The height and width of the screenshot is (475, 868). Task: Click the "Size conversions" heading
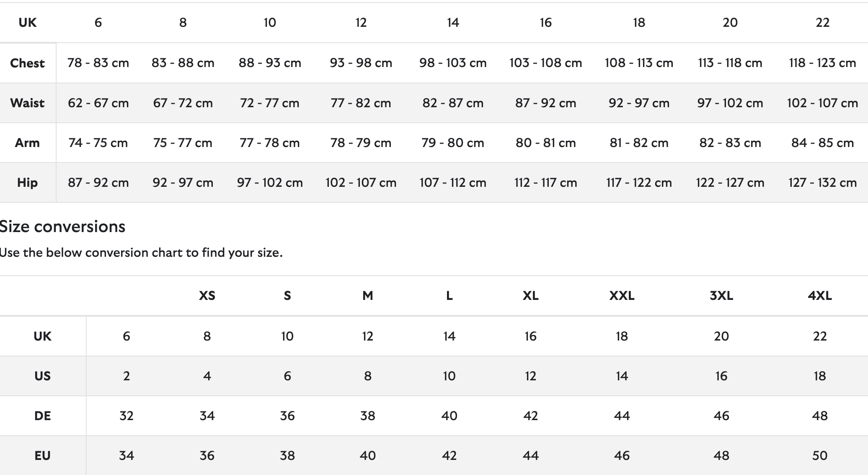(x=62, y=227)
